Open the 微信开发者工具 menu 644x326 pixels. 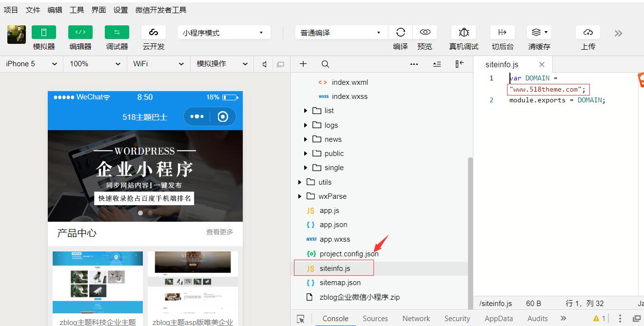[x=161, y=10]
